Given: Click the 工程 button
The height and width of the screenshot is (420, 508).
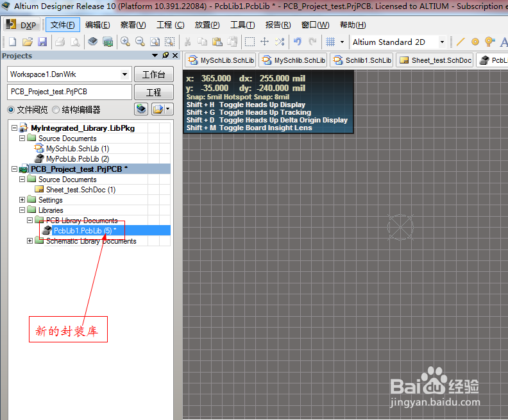Looking at the screenshot, I should coord(154,92).
